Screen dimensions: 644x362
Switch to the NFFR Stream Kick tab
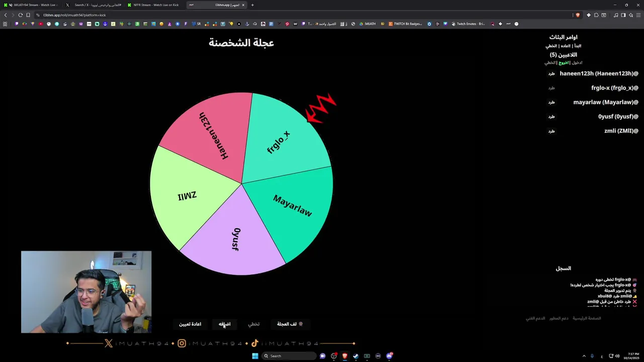[154, 5]
